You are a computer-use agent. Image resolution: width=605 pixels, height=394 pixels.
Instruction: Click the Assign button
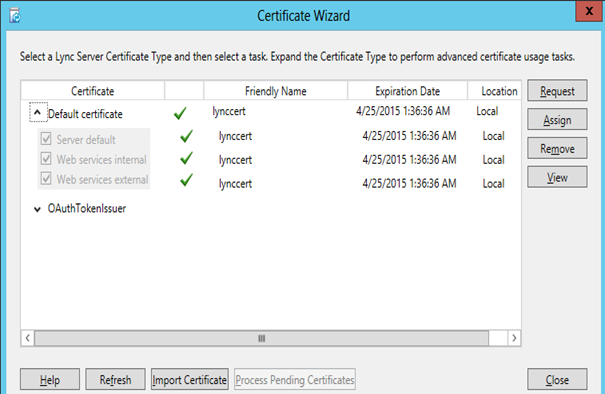pyautogui.click(x=557, y=120)
